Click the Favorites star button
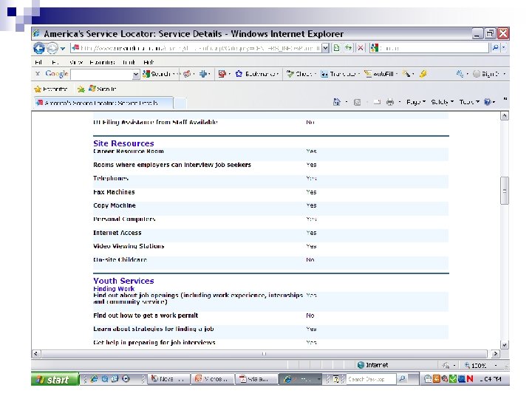 tap(51, 89)
